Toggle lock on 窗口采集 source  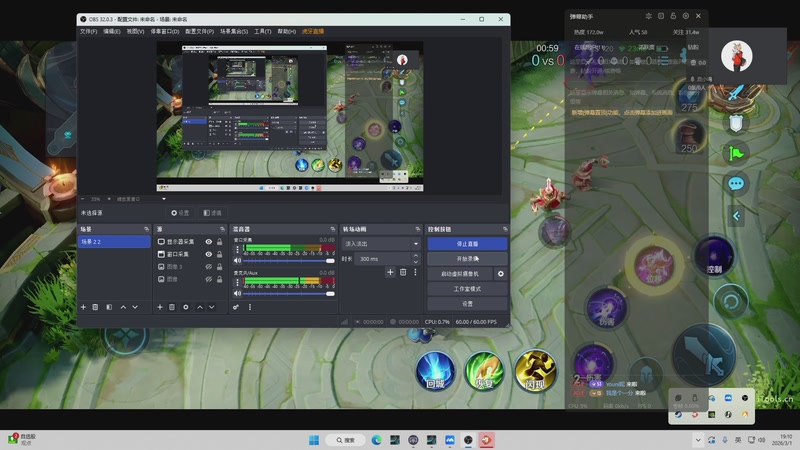click(x=219, y=254)
